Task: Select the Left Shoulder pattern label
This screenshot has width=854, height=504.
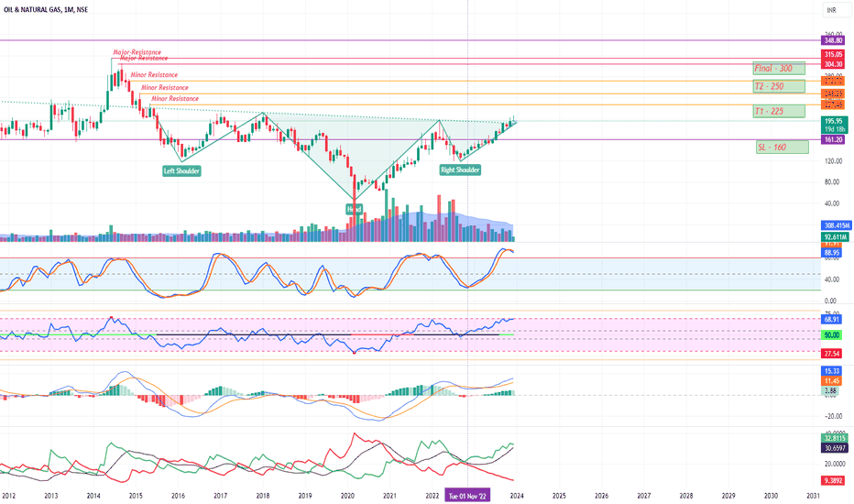Action: coord(181,171)
